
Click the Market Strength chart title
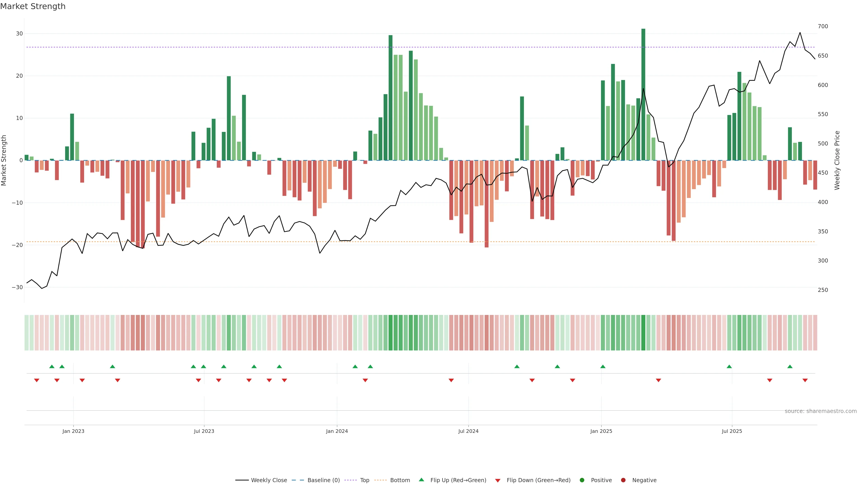click(33, 6)
